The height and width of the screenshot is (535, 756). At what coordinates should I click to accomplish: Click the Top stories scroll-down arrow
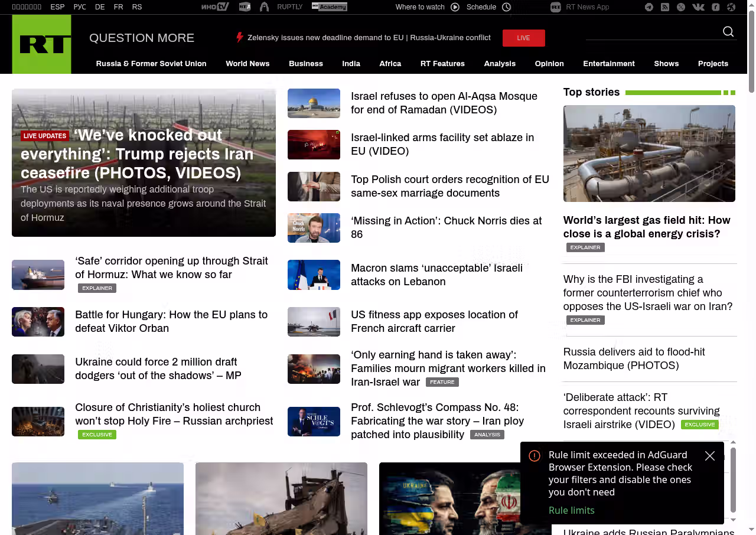point(734,520)
